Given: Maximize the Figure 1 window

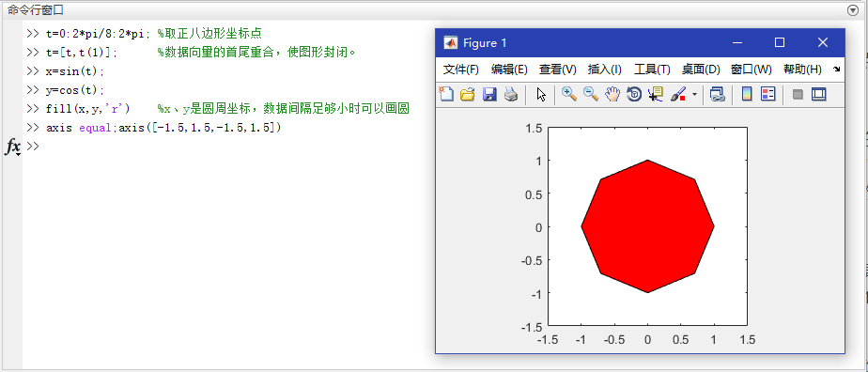Looking at the screenshot, I should (x=780, y=42).
